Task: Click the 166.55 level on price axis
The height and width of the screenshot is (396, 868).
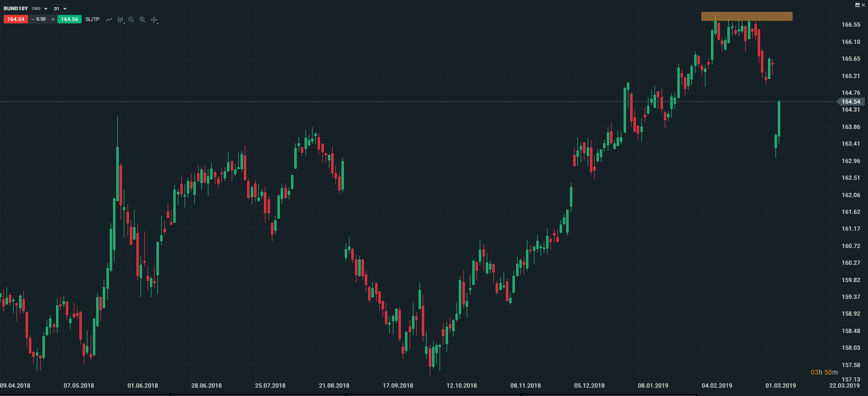Action: [851, 25]
